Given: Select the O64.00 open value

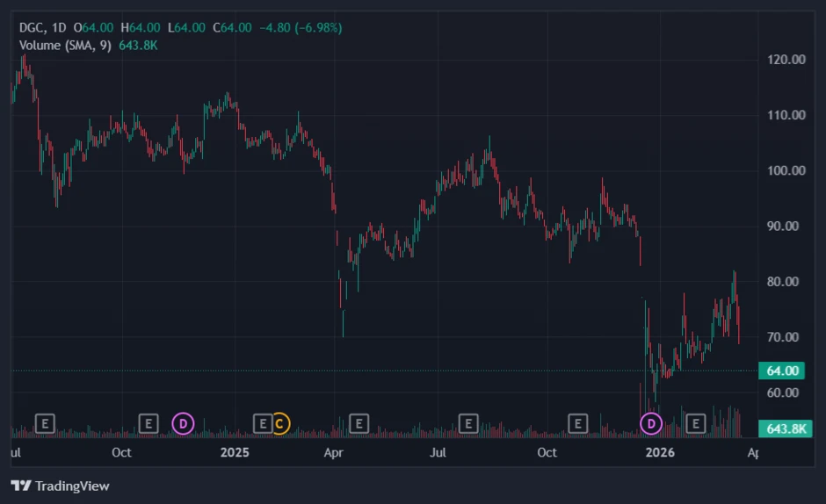Looking at the screenshot, I should (x=93, y=27).
